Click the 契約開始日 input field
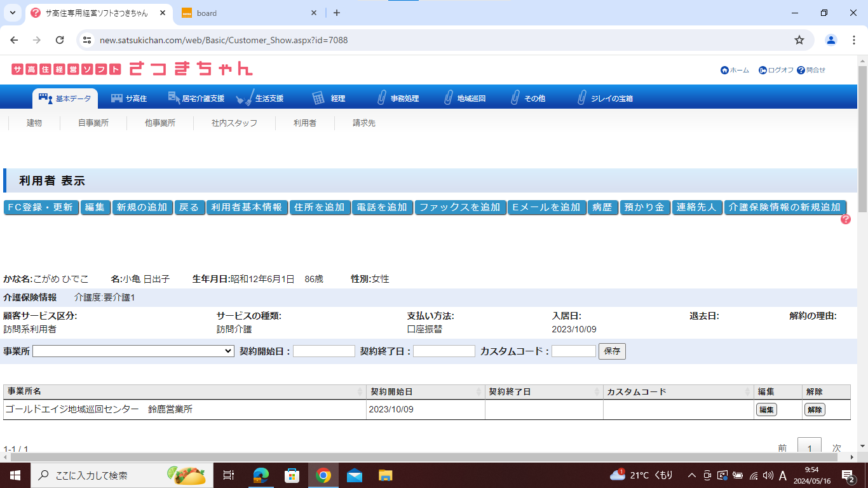The image size is (868, 488). point(324,351)
